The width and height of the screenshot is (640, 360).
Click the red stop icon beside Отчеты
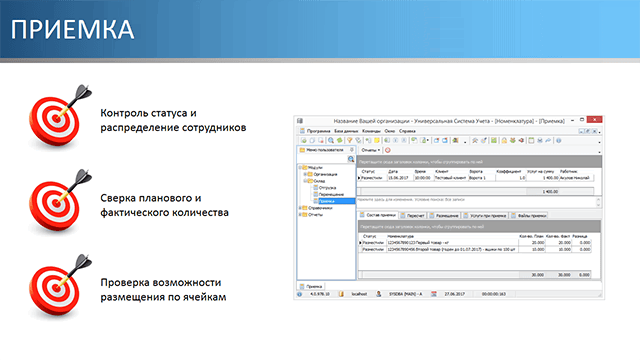388,150
